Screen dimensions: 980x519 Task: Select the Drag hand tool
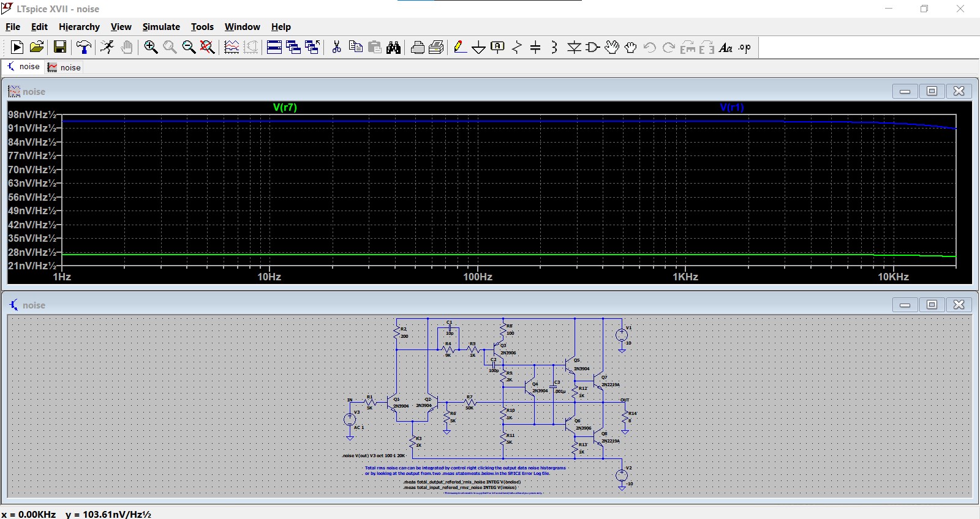point(631,47)
